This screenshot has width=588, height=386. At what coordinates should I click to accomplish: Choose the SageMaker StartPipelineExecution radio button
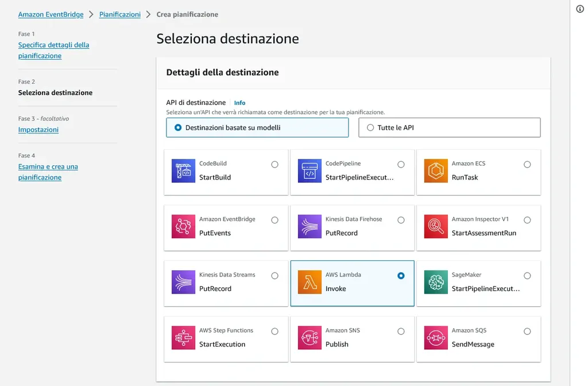click(x=527, y=276)
